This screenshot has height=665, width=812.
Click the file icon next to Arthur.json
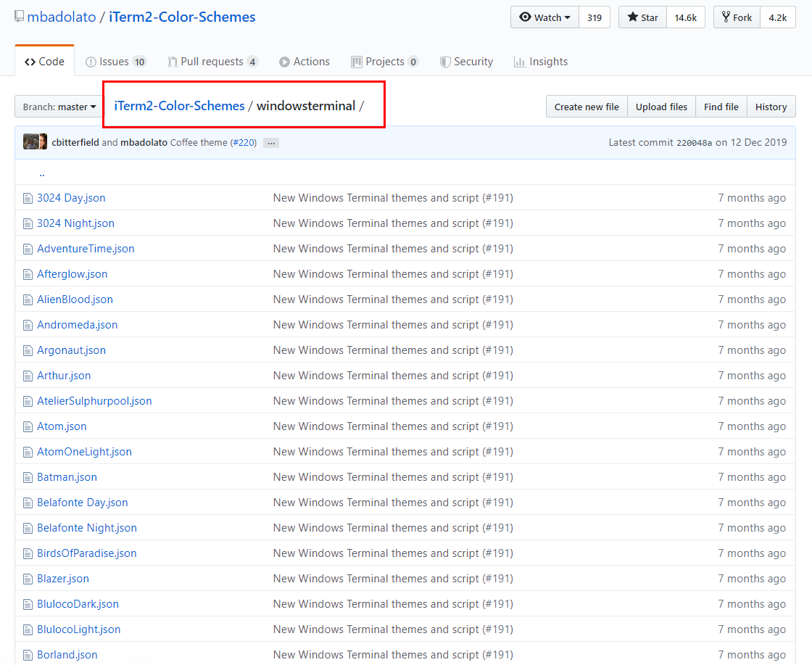click(28, 376)
